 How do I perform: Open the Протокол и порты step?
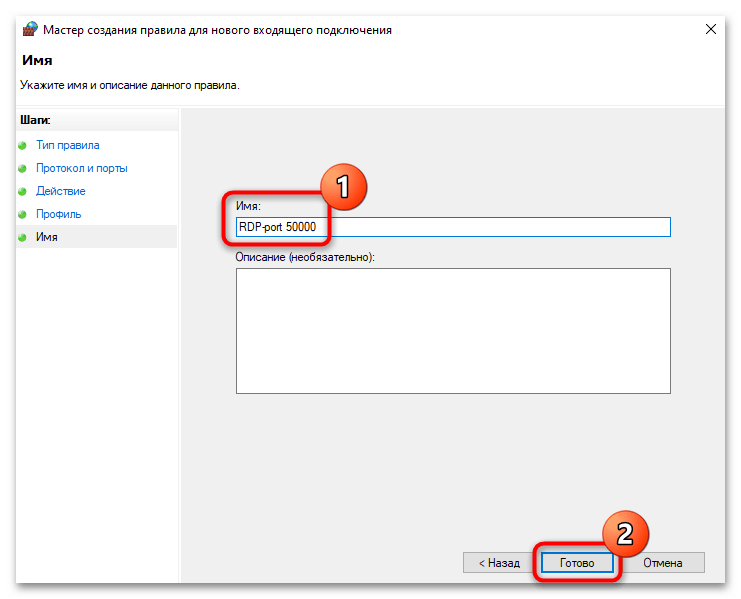pos(82,168)
